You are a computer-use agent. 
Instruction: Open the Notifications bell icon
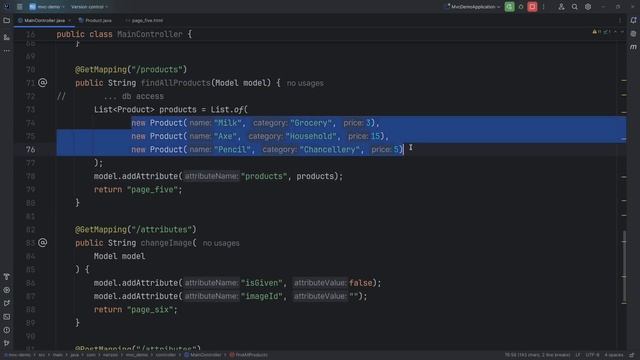point(633,20)
